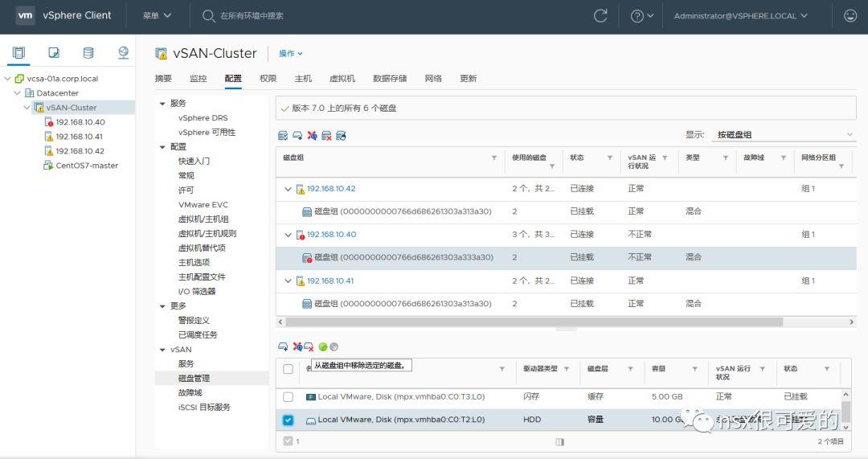Collapse the 192.168.10.40 disk group row
The height and width of the screenshot is (459, 868).
288,235
